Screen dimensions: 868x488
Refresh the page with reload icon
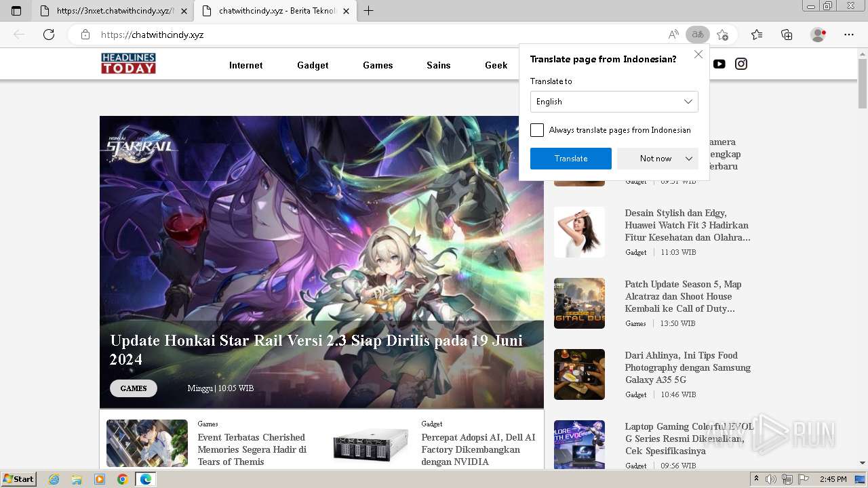49,35
